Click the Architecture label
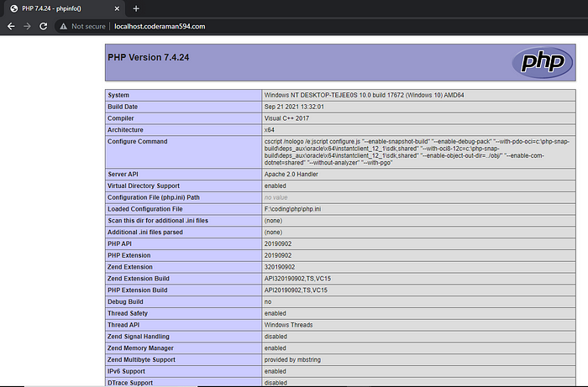The height and width of the screenshot is (387, 588). 125,130
